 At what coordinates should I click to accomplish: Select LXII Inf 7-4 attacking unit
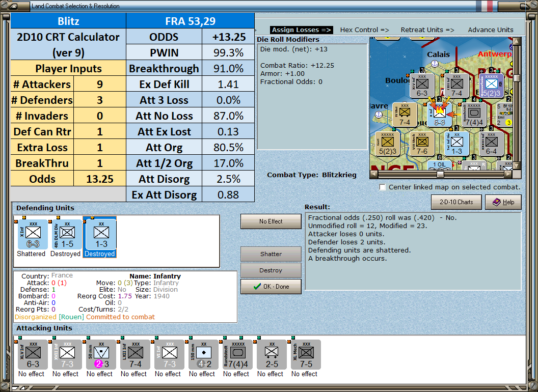(x=135, y=355)
